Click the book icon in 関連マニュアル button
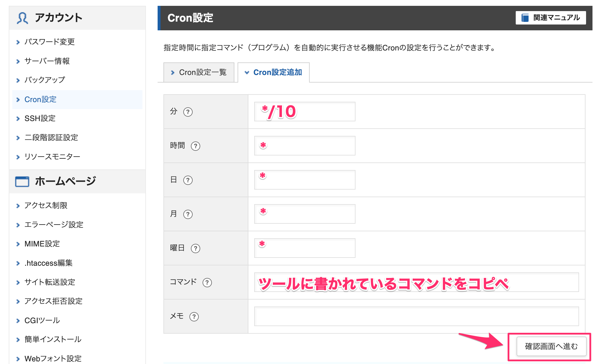This screenshot has height=364, width=610. [525, 18]
